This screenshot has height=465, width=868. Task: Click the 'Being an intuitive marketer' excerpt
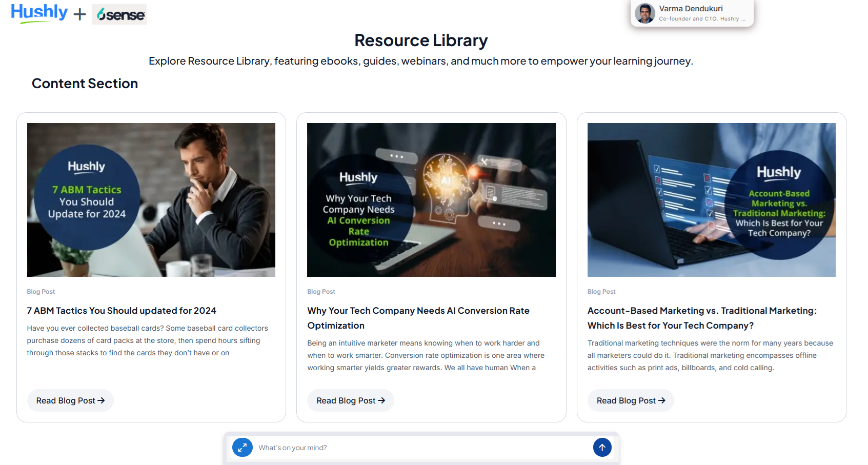coord(426,355)
